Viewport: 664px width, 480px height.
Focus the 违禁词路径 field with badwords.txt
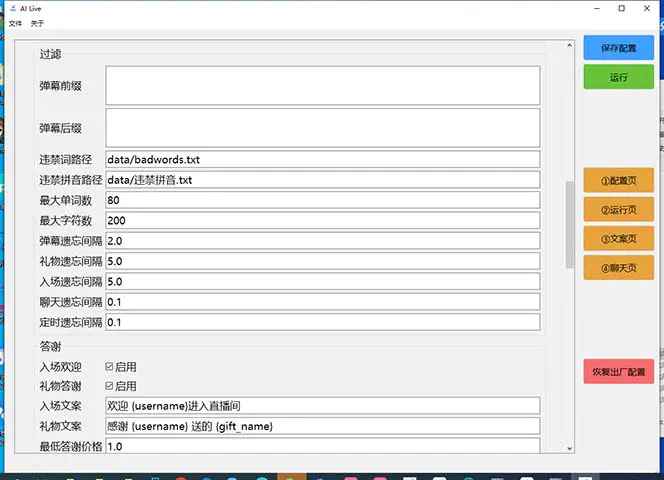coord(322,159)
